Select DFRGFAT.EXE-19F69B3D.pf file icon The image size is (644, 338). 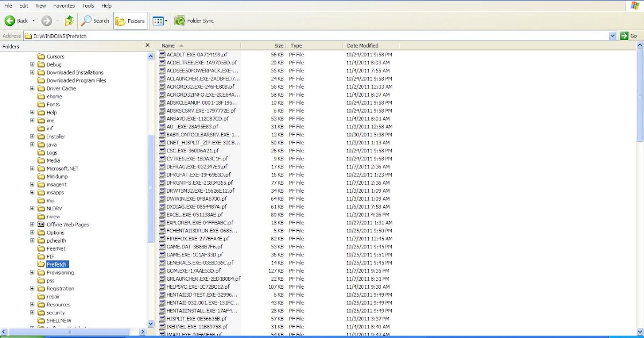coord(162,174)
